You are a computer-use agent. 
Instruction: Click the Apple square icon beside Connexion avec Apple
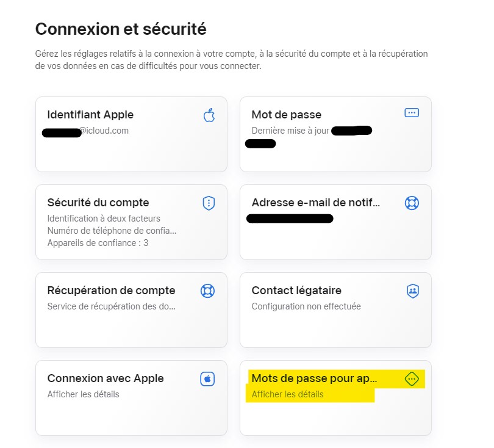coord(207,379)
